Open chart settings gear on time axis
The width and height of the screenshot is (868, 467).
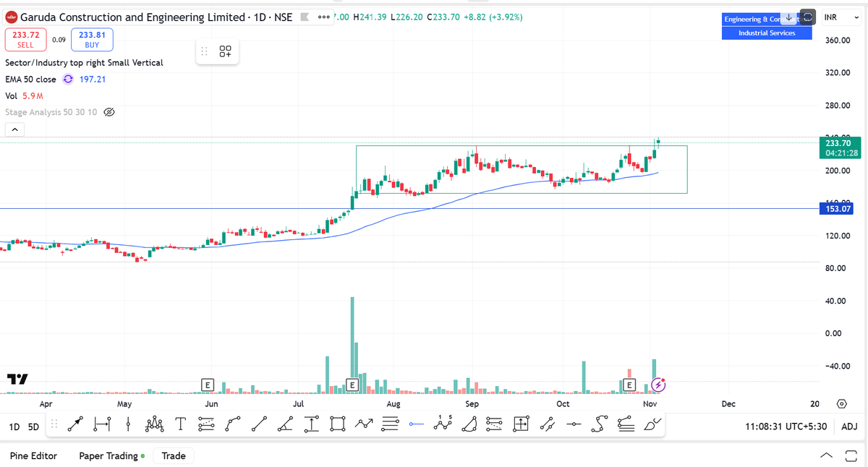(841, 403)
